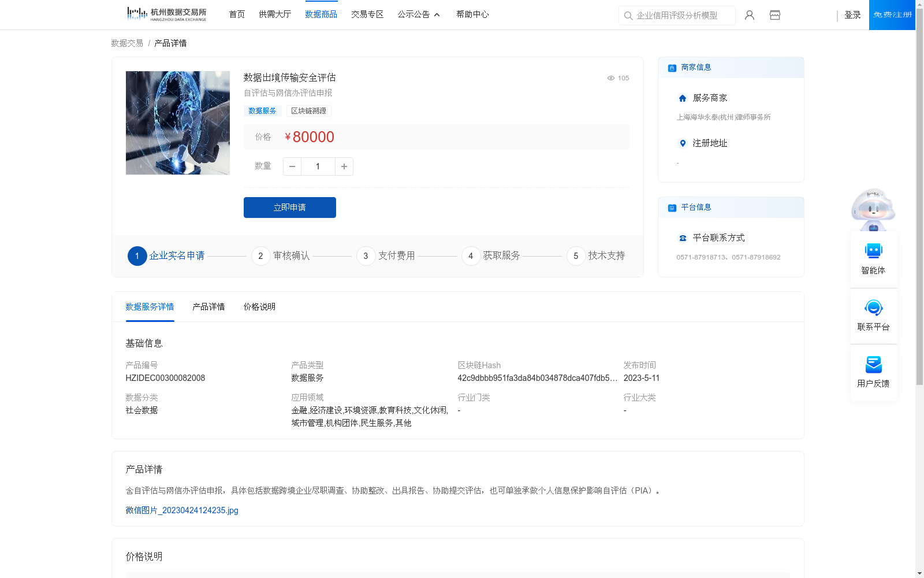Click the 立即申请 button
The height and width of the screenshot is (578, 924).
click(290, 208)
